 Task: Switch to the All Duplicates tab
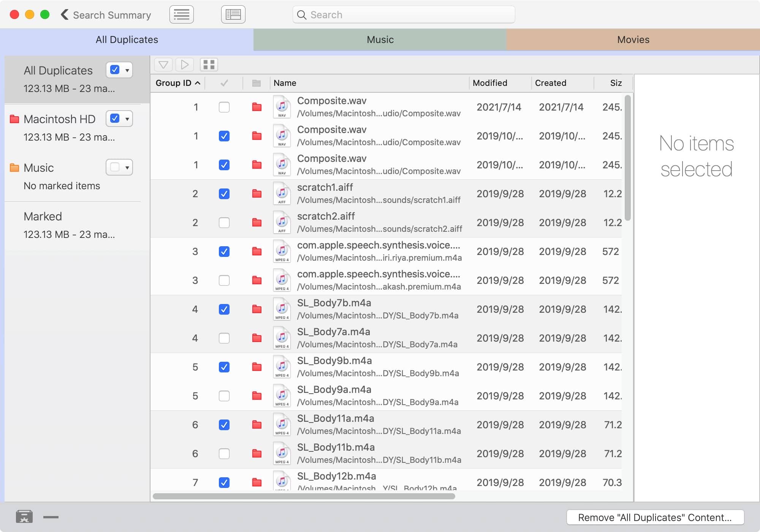click(x=127, y=40)
